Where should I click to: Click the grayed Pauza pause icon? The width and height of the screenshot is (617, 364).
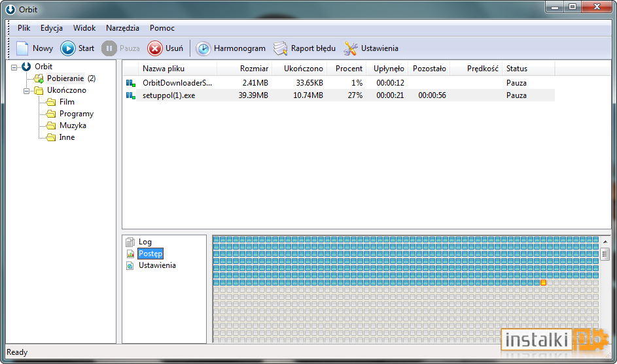pyautogui.click(x=109, y=48)
